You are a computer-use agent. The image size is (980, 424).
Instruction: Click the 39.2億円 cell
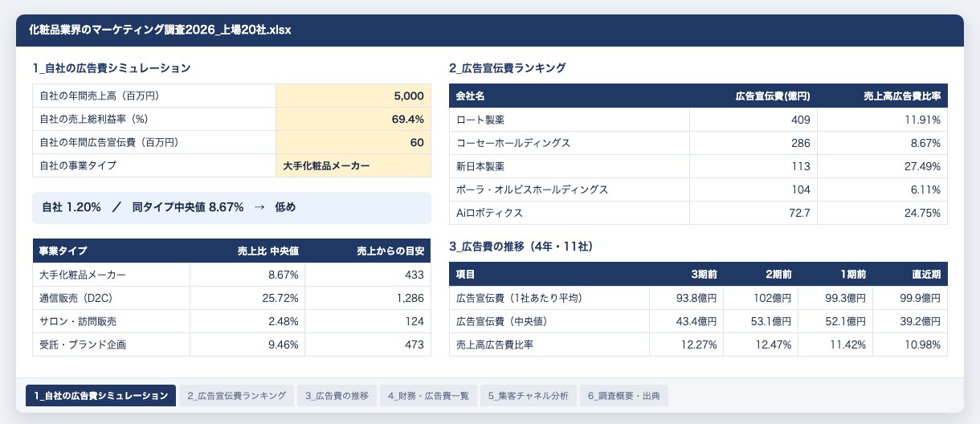coord(910,321)
